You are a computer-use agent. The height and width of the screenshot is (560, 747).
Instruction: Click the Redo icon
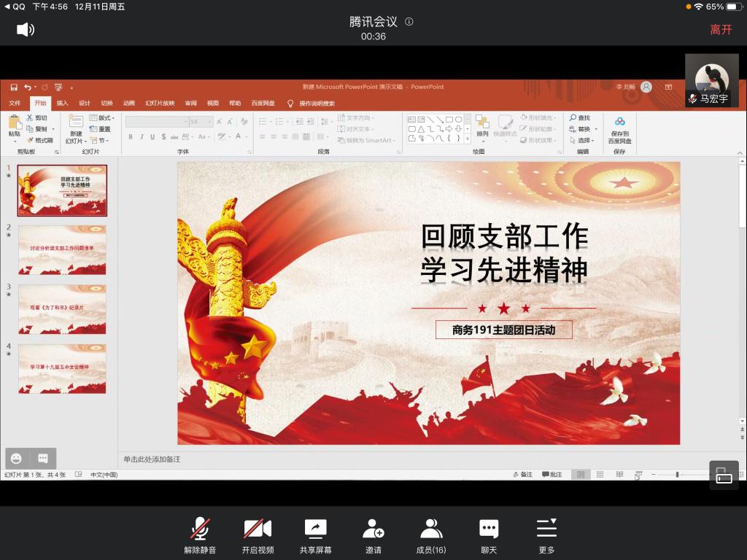pos(44,87)
